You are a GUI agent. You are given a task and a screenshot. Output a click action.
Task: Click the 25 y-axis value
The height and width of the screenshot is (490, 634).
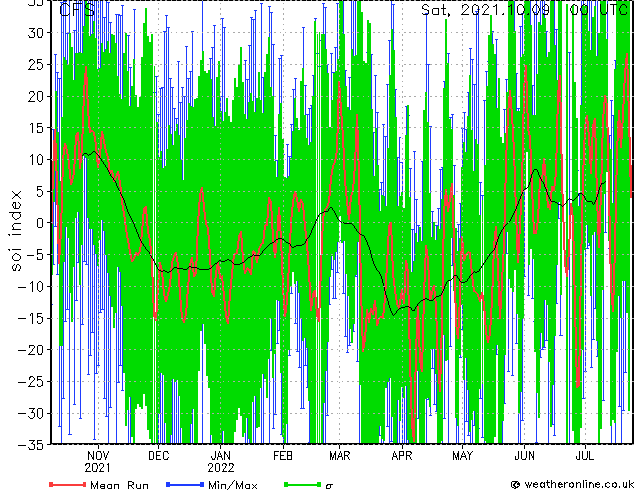[x=36, y=64]
